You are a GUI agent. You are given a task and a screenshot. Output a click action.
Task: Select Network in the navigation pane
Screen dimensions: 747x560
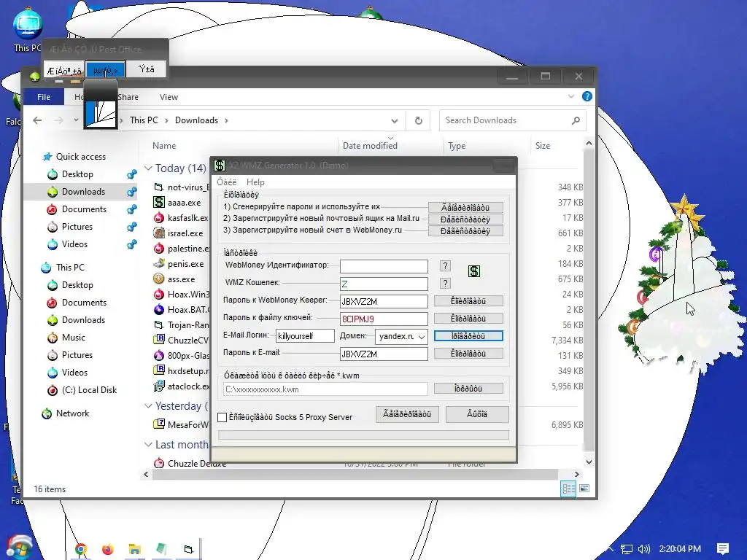tap(72, 413)
